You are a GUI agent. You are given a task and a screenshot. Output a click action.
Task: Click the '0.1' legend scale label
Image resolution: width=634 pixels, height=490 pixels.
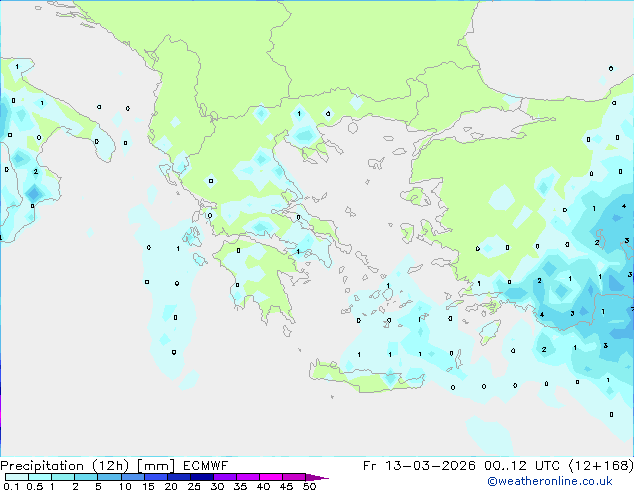pos(11,486)
